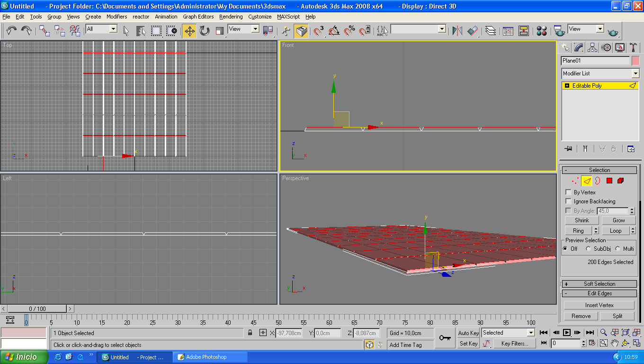Activate the Select and Rotate tool
Image resolution: width=644 pixels, height=364 pixels.
(205, 31)
